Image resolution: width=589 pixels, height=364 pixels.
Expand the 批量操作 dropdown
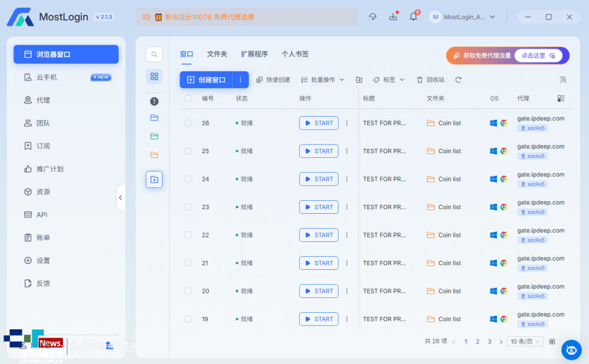click(x=322, y=80)
